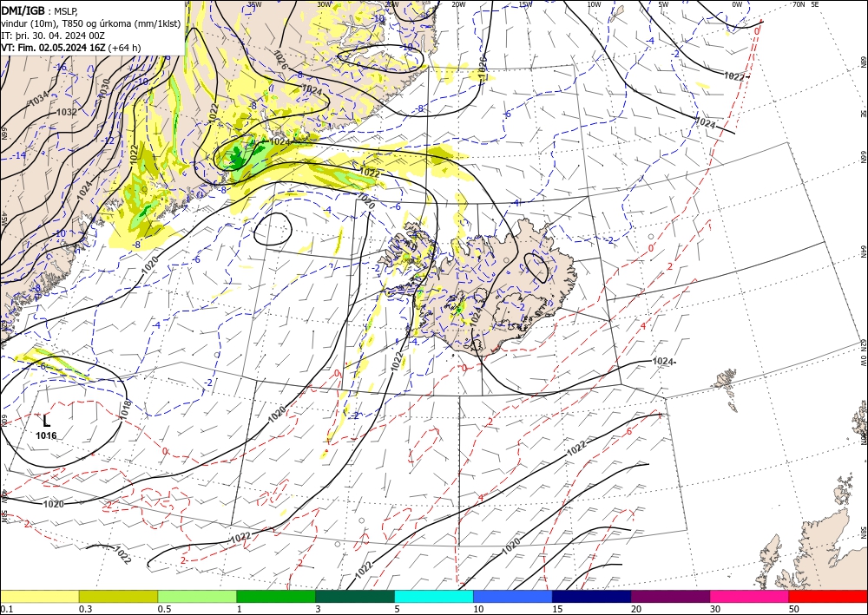The width and height of the screenshot is (868, 615).
Task: Click the '30W' longitude label
Action: [x=325, y=4]
